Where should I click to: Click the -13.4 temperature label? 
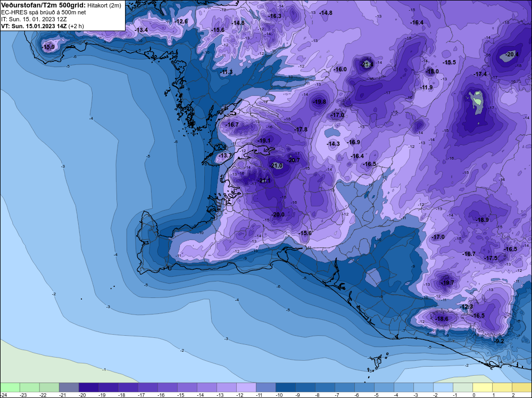coord(142,30)
